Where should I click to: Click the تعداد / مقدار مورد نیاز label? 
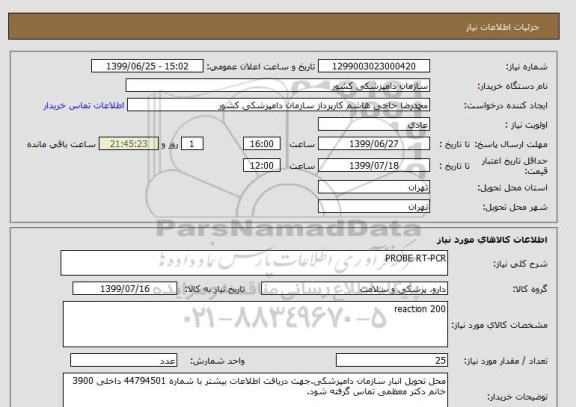tap(505, 361)
